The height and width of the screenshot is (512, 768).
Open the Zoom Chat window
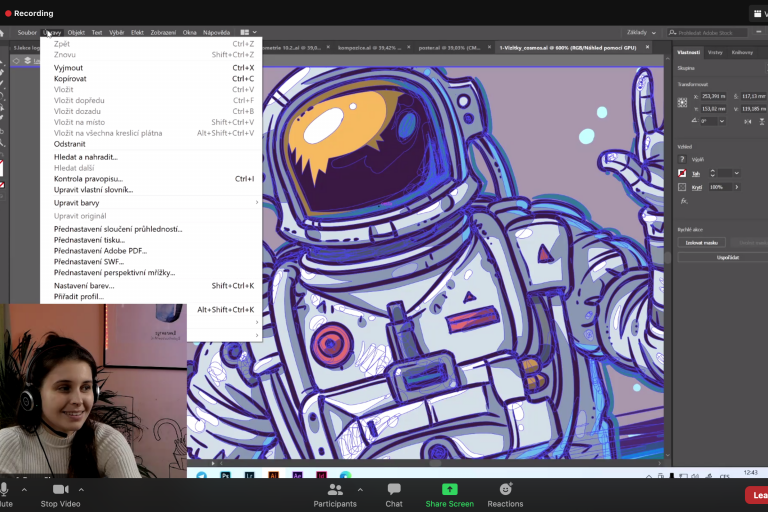(394, 489)
